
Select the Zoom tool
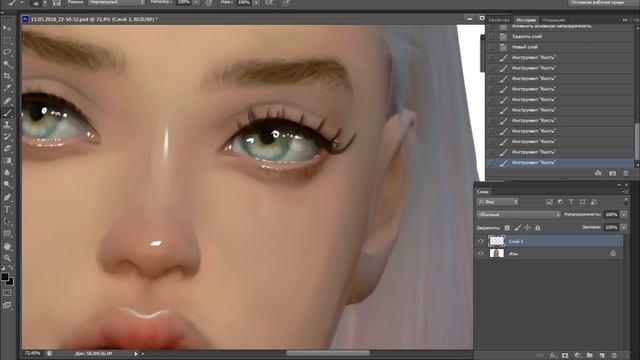pyautogui.click(x=7, y=258)
